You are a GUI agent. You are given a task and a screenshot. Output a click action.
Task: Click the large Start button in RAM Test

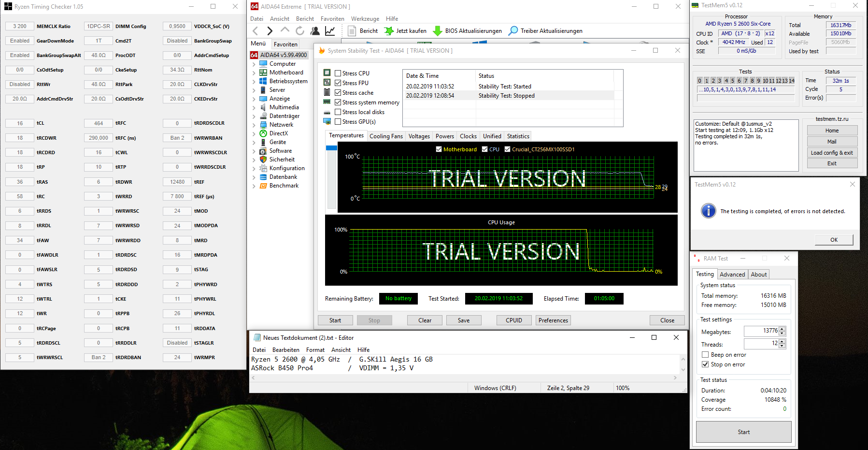pyautogui.click(x=744, y=432)
